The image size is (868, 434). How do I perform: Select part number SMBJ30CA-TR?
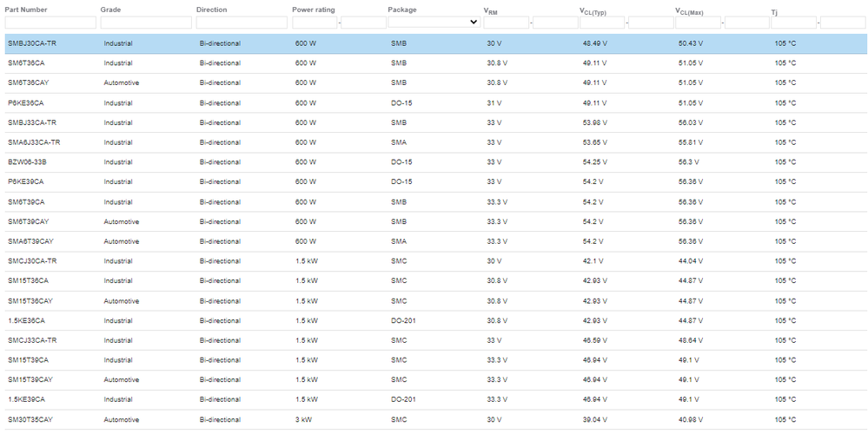[x=32, y=43]
